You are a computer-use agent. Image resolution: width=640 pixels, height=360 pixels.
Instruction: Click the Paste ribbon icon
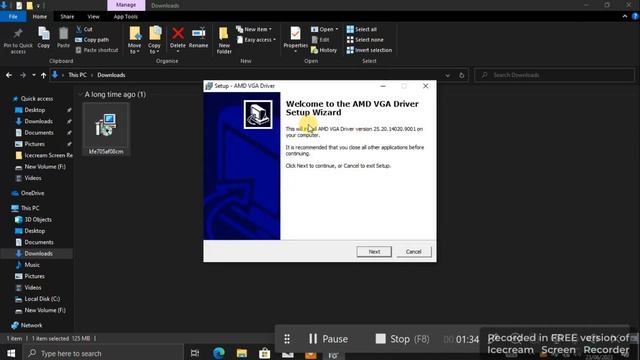63,38
